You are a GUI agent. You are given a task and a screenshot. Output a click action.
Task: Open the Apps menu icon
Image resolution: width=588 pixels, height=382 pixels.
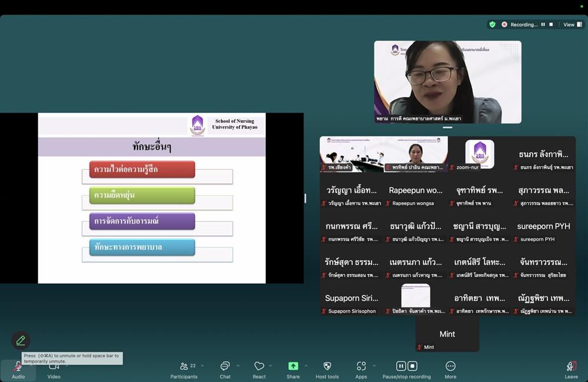(x=361, y=366)
